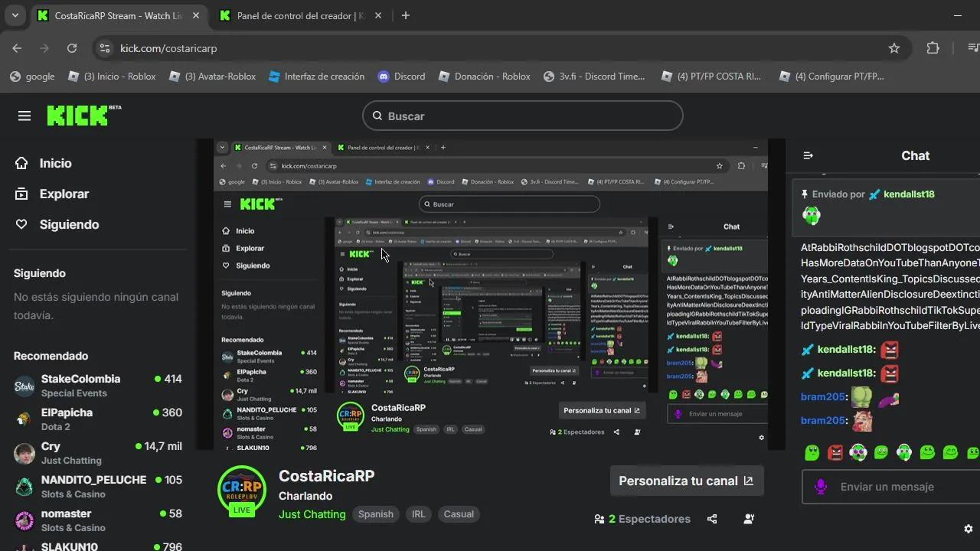The image size is (980, 551).
Task: Click the Buscar search field
Action: (522, 116)
